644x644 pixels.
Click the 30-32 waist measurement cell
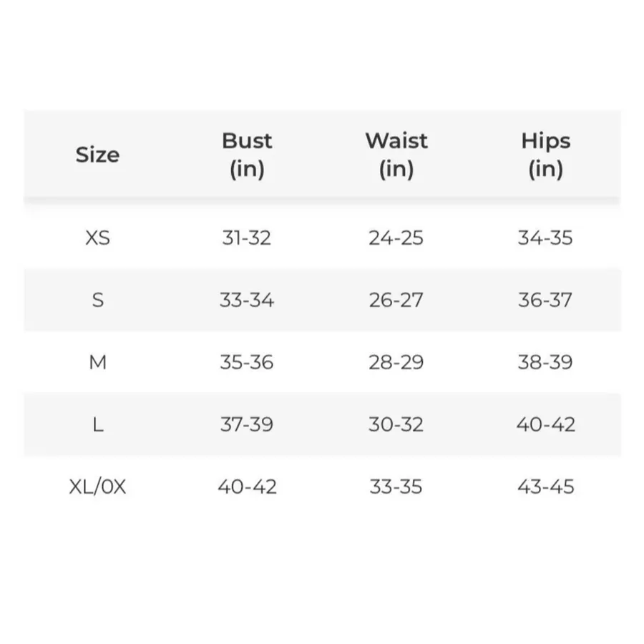coord(396,424)
